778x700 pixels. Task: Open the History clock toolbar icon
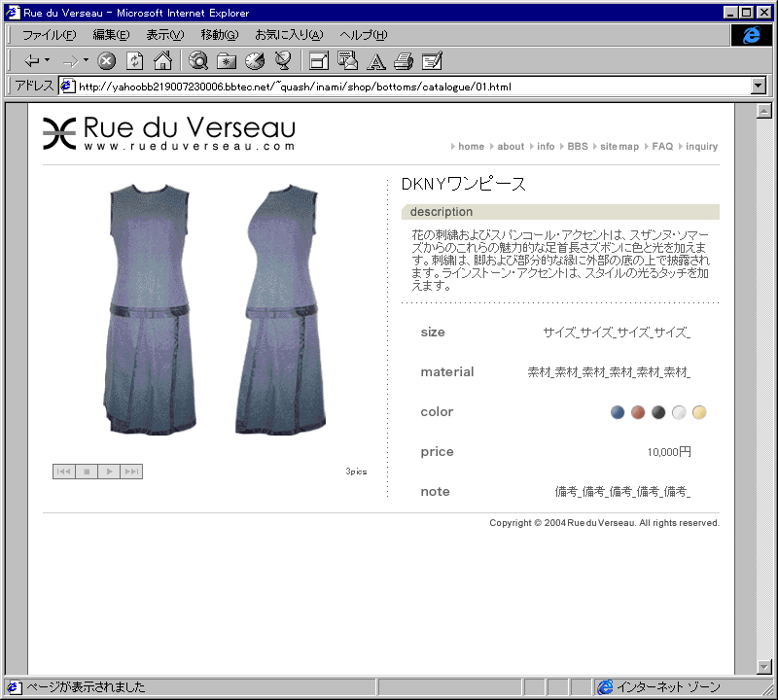point(255,61)
